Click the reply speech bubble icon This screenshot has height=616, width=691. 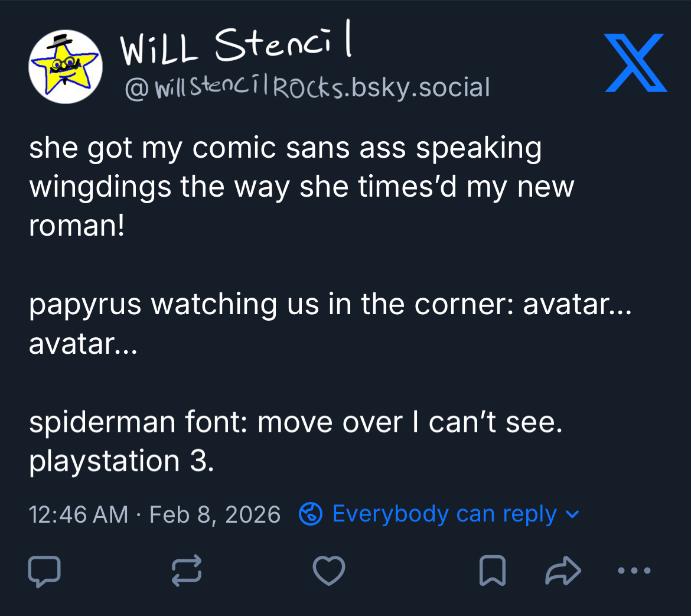[x=44, y=571]
